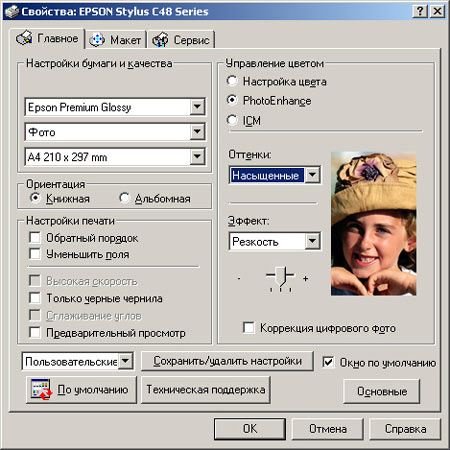
Task: Click the Сохранить/удалить настройки button
Action: (x=227, y=361)
